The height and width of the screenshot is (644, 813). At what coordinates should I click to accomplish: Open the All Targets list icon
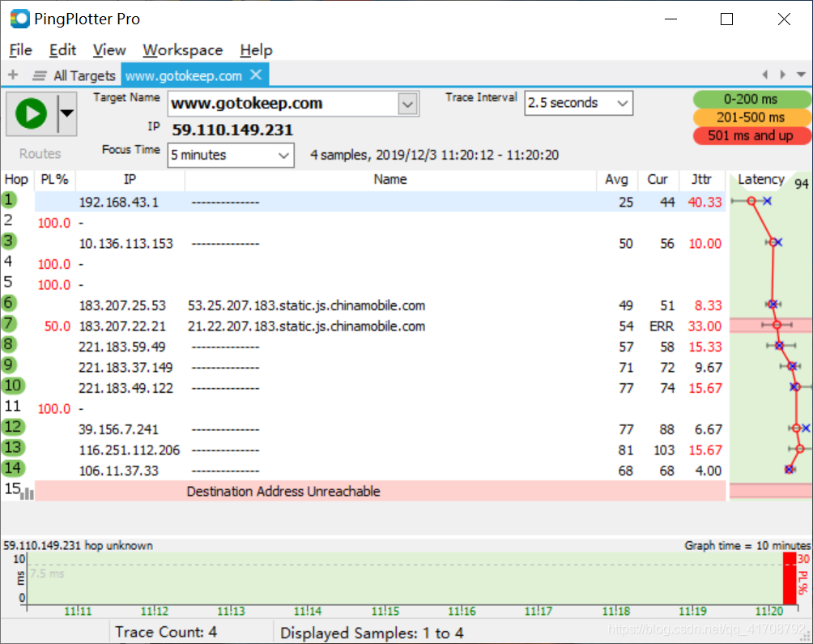click(40, 75)
